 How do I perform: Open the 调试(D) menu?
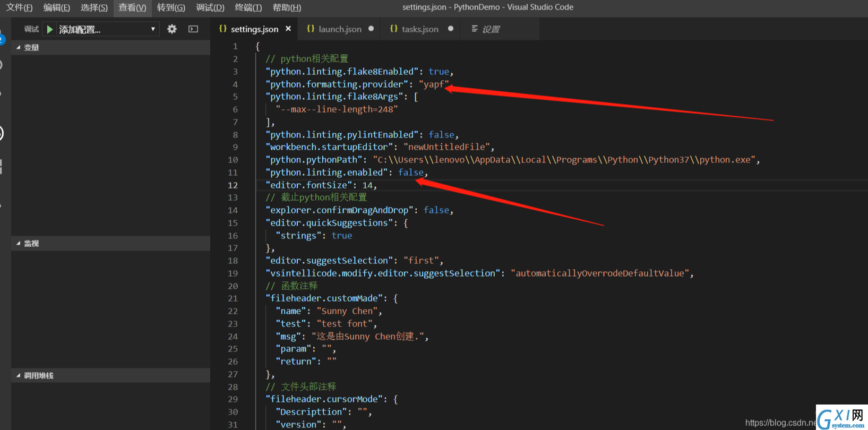(210, 7)
